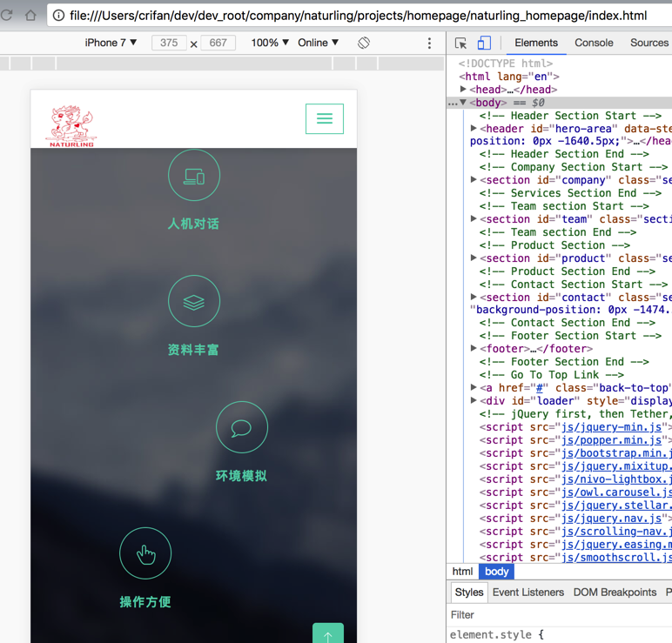Open the Online throttling dropdown
672x643 pixels.
pos(319,43)
